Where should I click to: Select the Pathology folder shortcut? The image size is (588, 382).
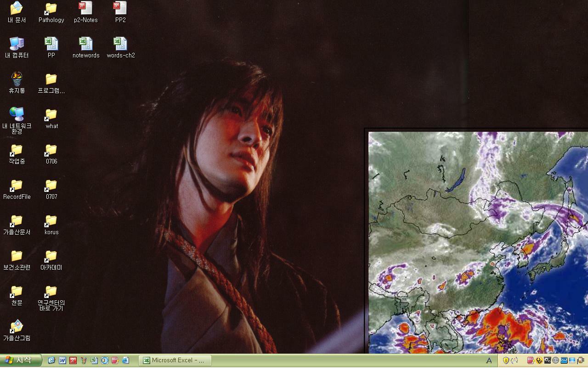pyautogui.click(x=51, y=12)
